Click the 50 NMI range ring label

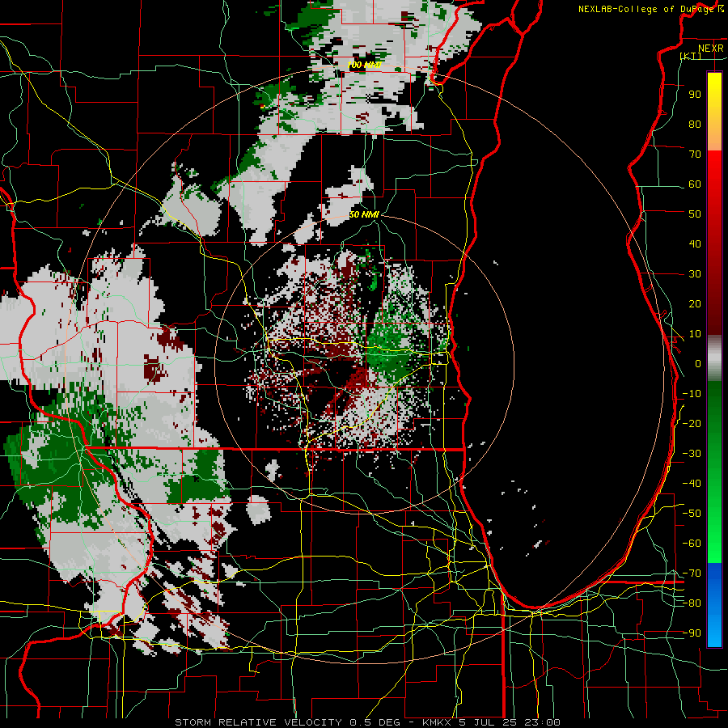[x=365, y=214]
